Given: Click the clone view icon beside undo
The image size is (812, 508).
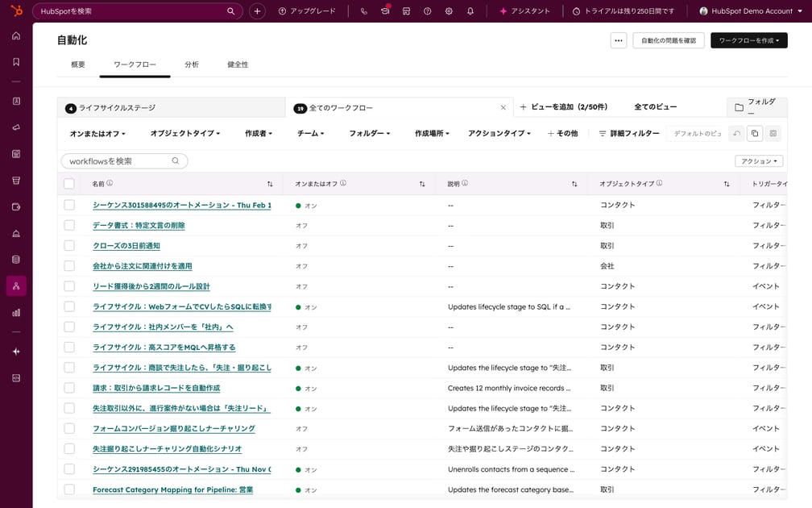Looking at the screenshot, I should tap(754, 133).
